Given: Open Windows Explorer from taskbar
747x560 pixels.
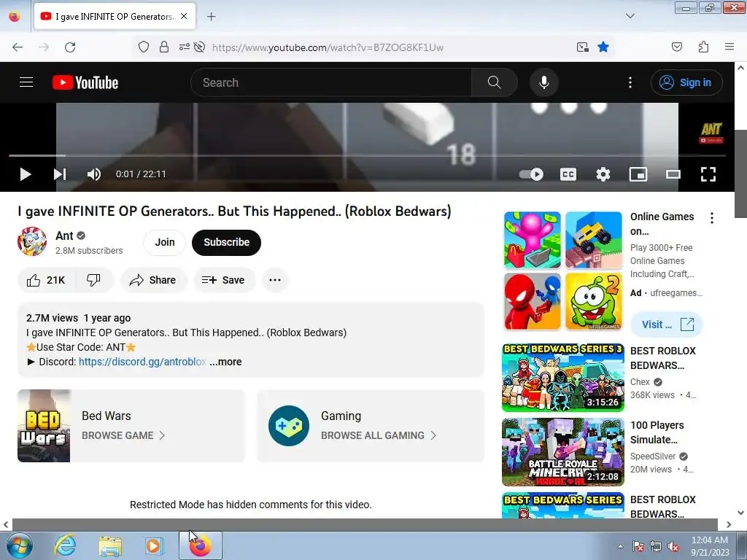Looking at the screenshot, I should 110,545.
